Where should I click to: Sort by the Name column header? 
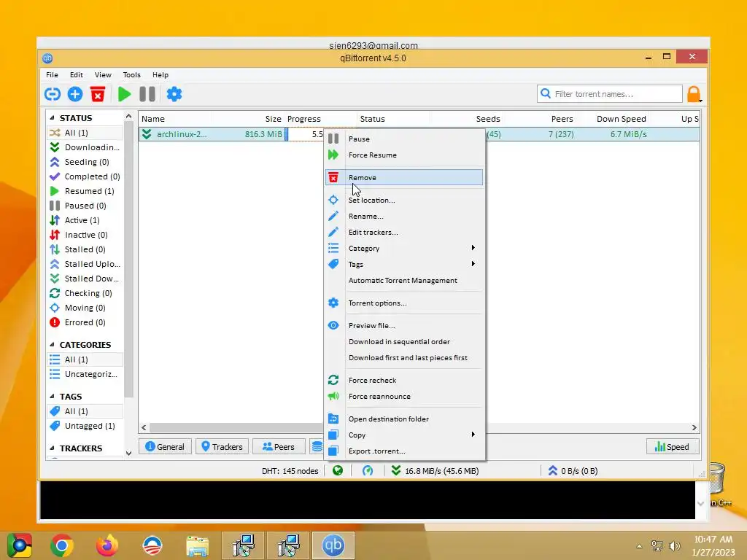pos(174,119)
